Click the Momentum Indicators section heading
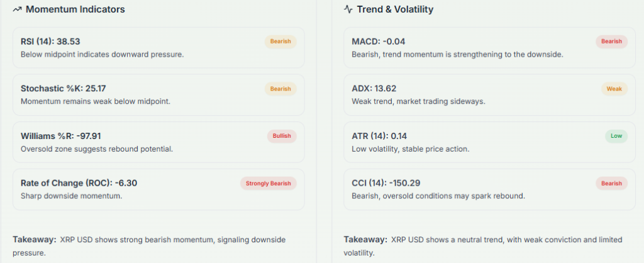Image resolution: width=644 pixels, height=263 pixels. [75, 9]
